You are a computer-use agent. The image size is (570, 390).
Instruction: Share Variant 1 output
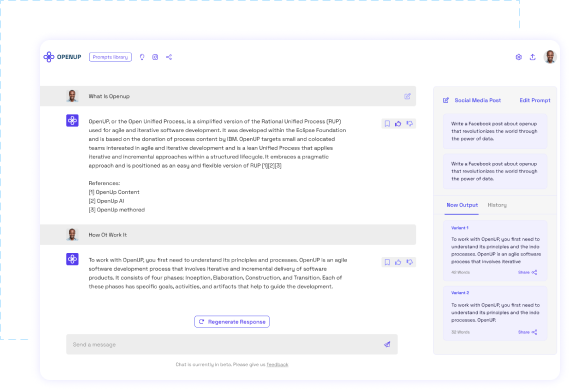click(527, 272)
